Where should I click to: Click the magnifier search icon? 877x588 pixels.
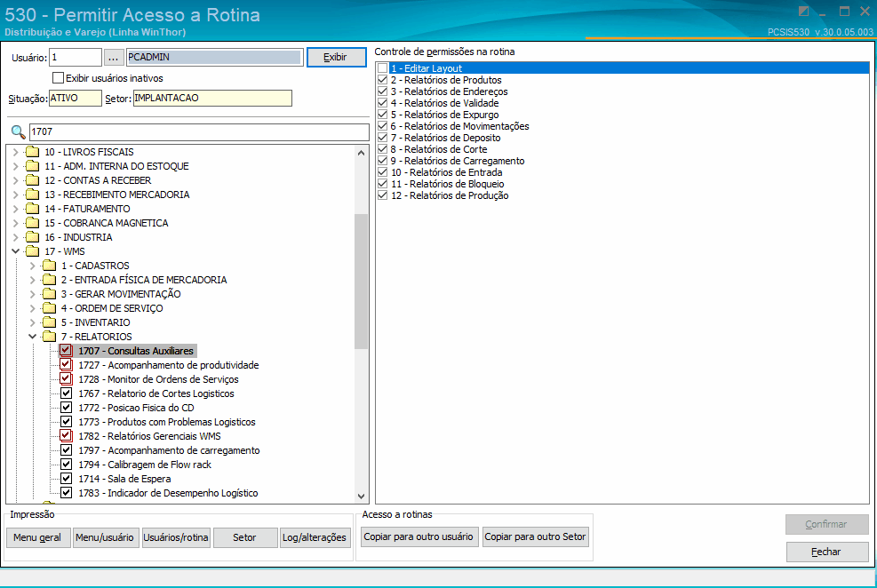coord(18,132)
